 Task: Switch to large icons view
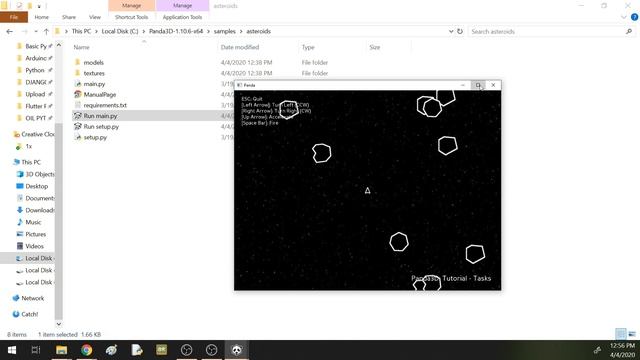tap(632, 334)
